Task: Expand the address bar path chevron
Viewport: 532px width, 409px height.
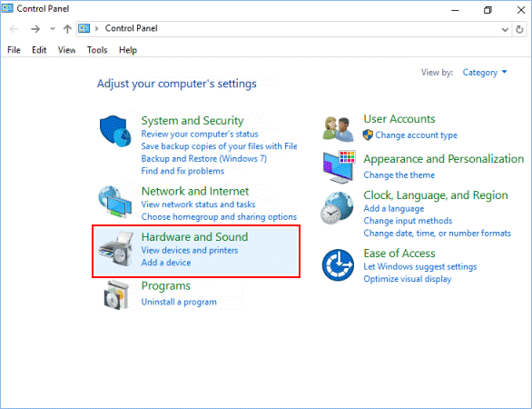Action: [97, 28]
